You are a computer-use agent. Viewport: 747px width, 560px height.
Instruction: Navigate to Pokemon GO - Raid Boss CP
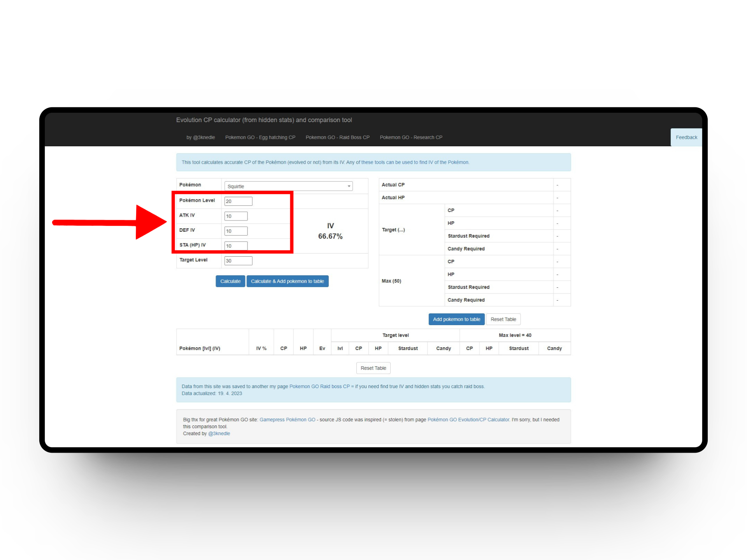pyautogui.click(x=337, y=137)
